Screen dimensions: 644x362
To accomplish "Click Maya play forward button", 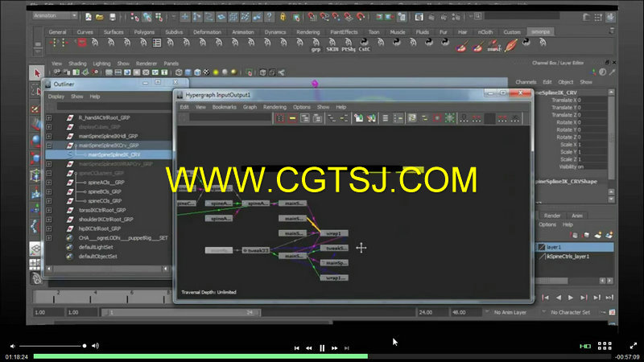I will click(571, 298).
